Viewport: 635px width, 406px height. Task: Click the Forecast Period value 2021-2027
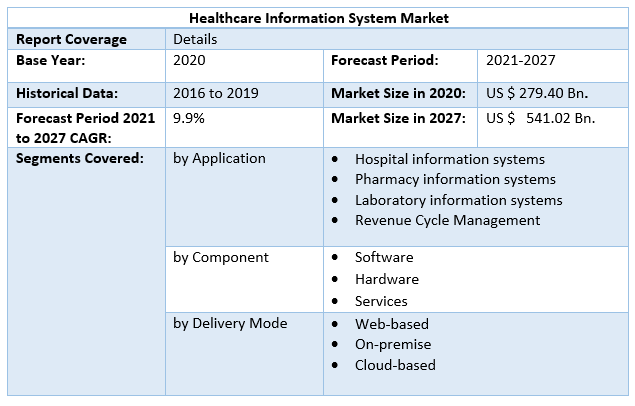pos(520,61)
